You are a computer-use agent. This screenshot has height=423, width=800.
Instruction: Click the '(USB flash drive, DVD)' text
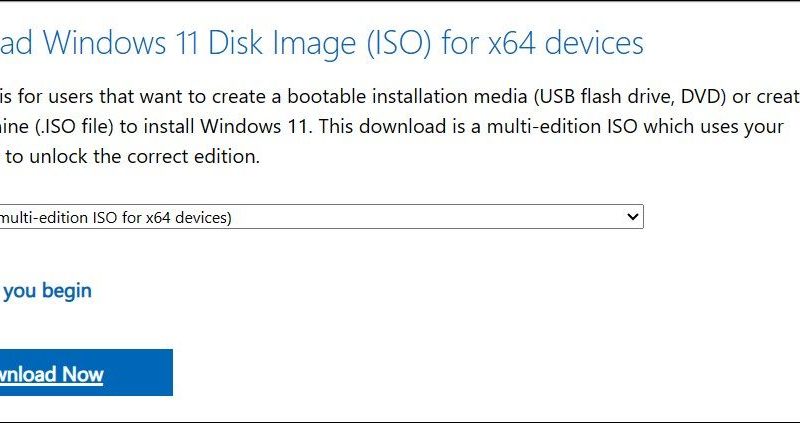coord(630,97)
